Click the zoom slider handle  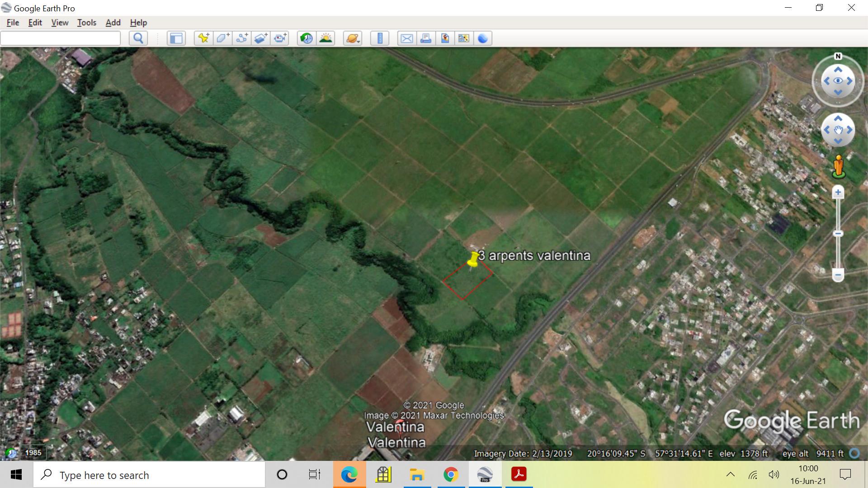click(x=838, y=234)
